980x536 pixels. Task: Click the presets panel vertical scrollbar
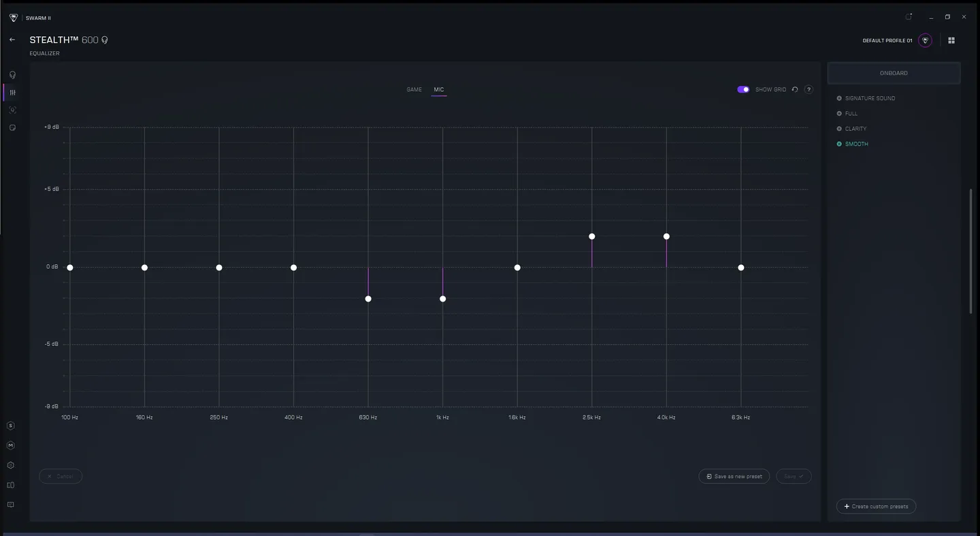pyautogui.click(x=971, y=251)
